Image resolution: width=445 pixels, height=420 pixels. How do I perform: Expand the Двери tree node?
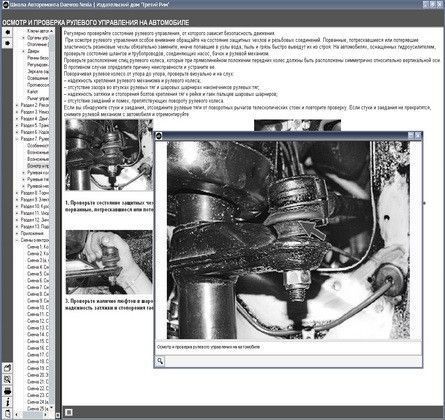pos(24,51)
